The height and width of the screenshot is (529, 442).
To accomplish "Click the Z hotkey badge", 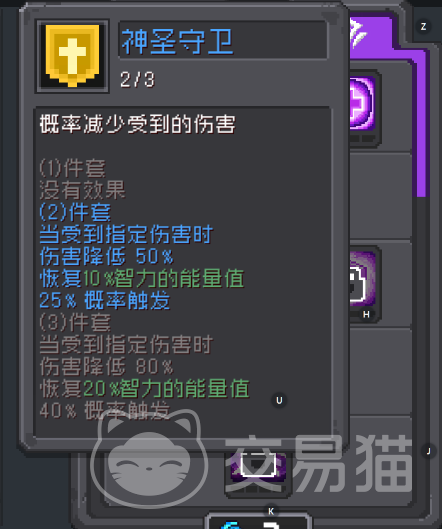I will click(423, 26).
